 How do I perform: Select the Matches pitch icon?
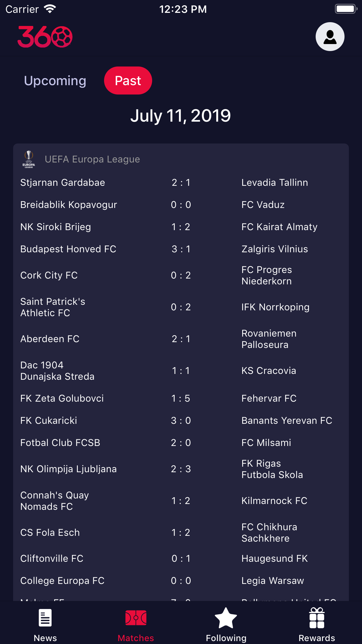tap(136, 618)
